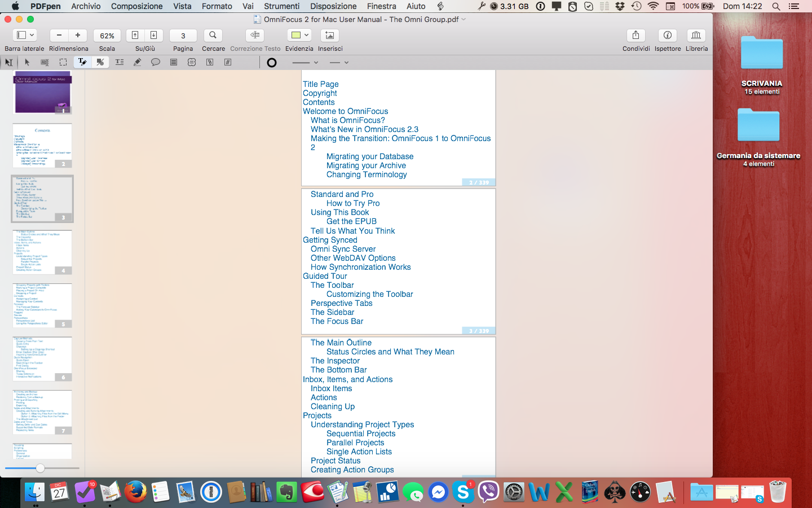Image resolution: width=812 pixels, height=508 pixels.
Task: Choose the arrow Edit tool
Action: [27, 62]
